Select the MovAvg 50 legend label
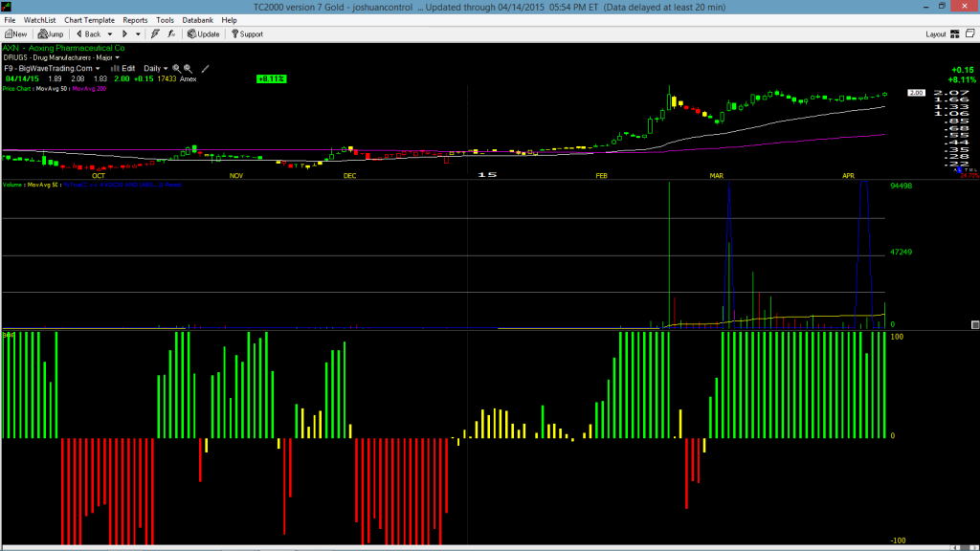 (52, 89)
